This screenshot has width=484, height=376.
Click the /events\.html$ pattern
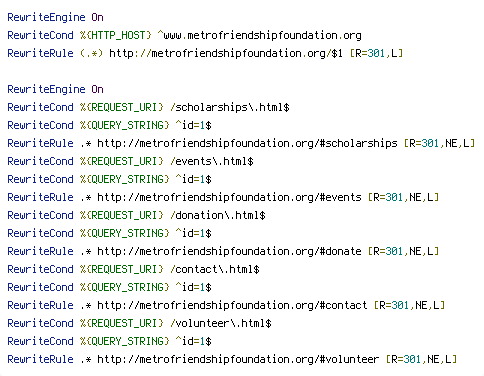click(x=212, y=161)
